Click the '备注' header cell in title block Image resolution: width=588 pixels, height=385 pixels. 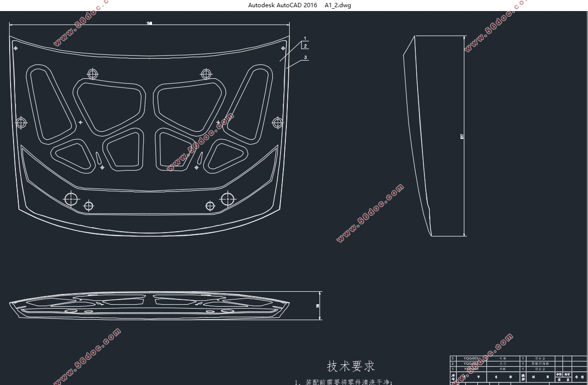[580, 376]
